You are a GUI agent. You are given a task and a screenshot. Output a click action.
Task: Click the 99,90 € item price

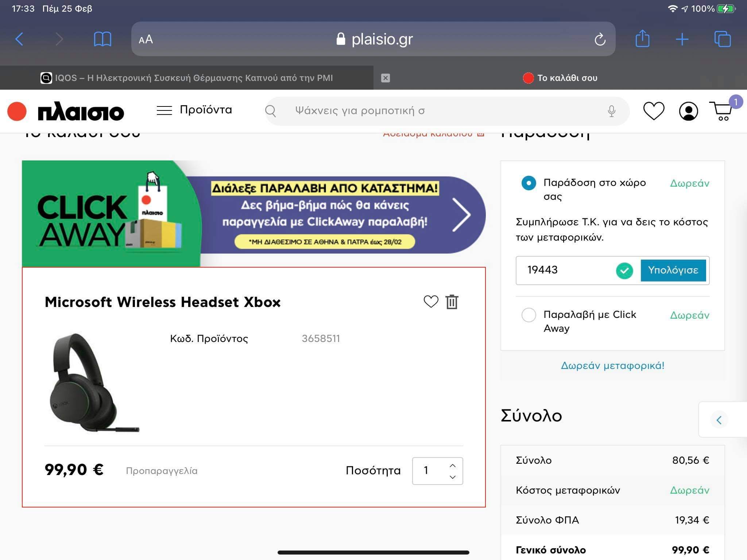tap(74, 470)
